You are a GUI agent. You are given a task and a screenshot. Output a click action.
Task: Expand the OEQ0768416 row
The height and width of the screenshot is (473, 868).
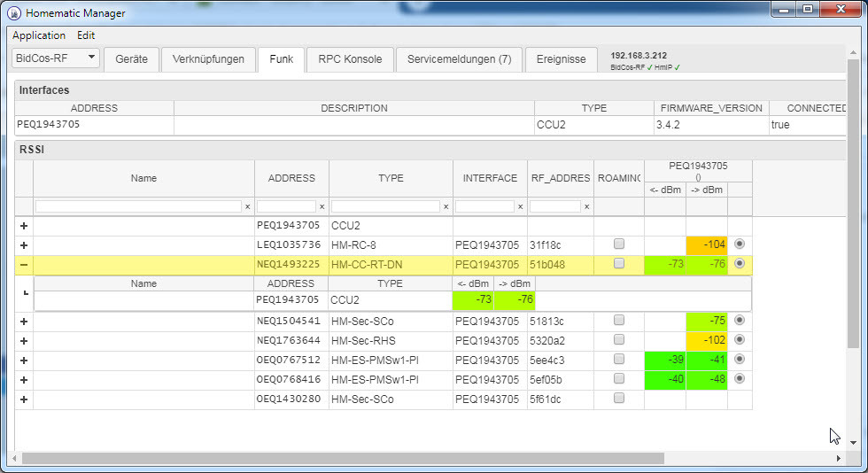tap(24, 380)
